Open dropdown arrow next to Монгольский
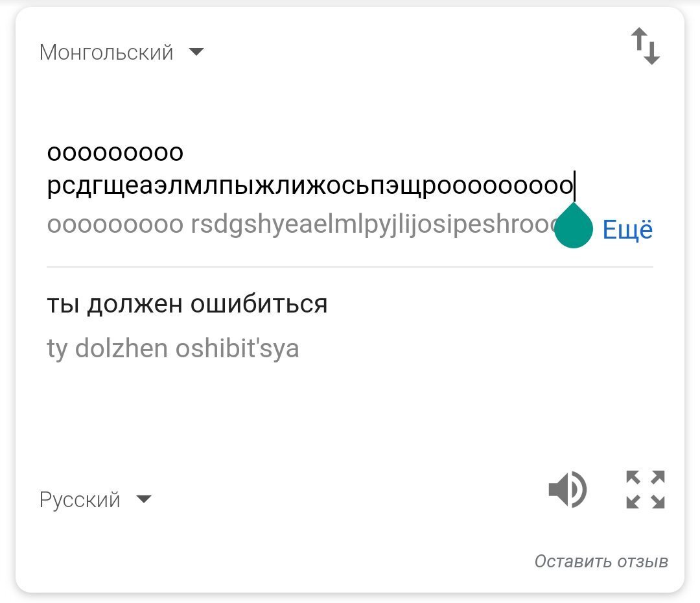Screen dimensions: 700x603 tap(196, 52)
